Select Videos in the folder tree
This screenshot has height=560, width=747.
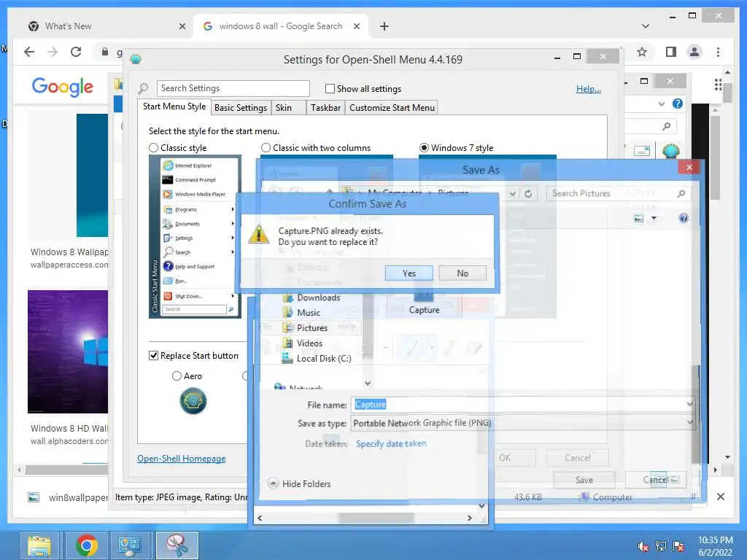click(303, 343)
